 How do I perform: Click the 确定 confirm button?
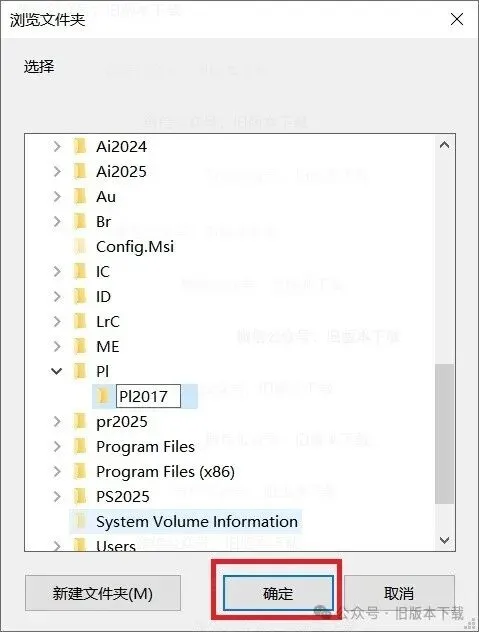[x=278, y=593]
